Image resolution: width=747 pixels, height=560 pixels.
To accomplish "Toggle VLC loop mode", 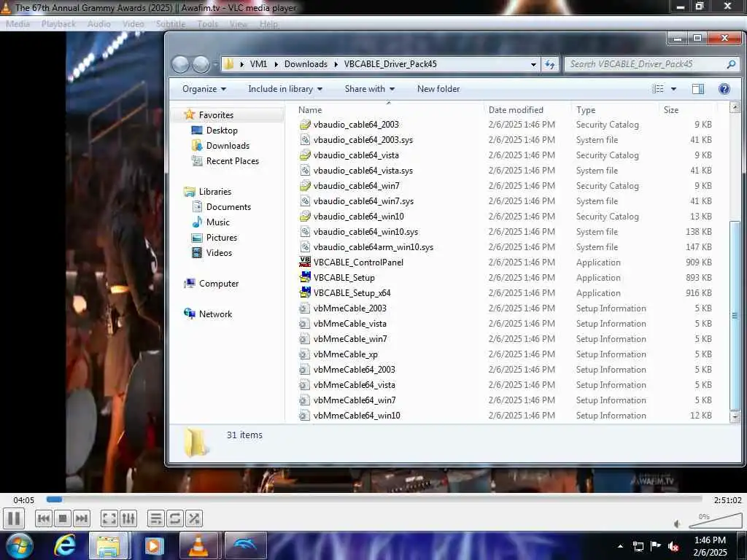I will pos(175,518).
